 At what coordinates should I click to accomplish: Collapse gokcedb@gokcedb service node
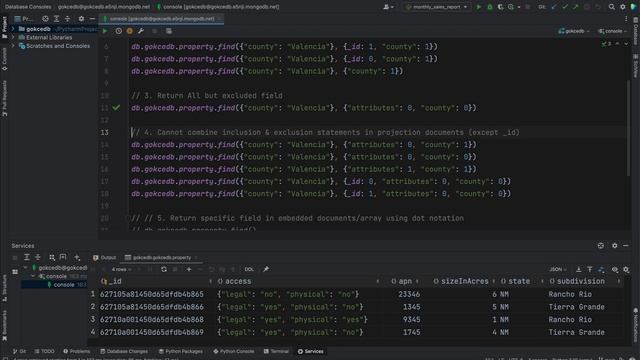(25, 268)
